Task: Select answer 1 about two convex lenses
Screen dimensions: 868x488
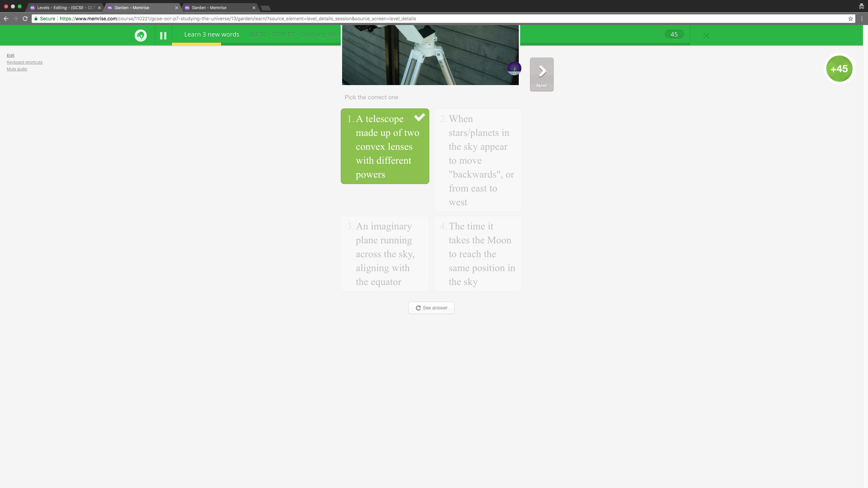Action: 385,146
